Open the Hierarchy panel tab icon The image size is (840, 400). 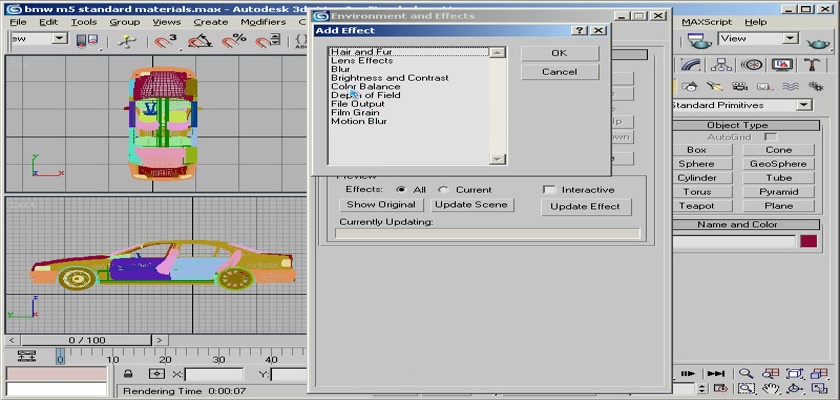point(722,65)
